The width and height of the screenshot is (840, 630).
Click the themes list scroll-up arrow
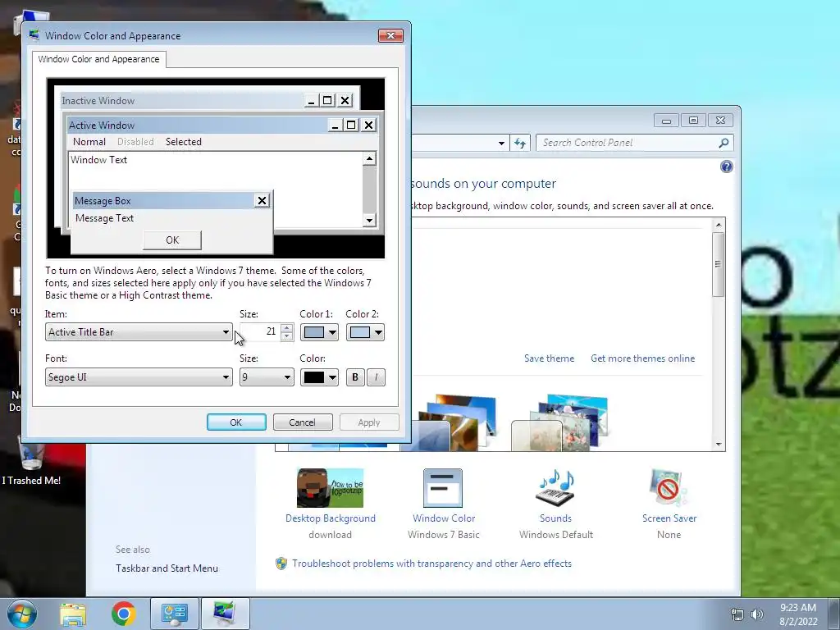[719, 225]
